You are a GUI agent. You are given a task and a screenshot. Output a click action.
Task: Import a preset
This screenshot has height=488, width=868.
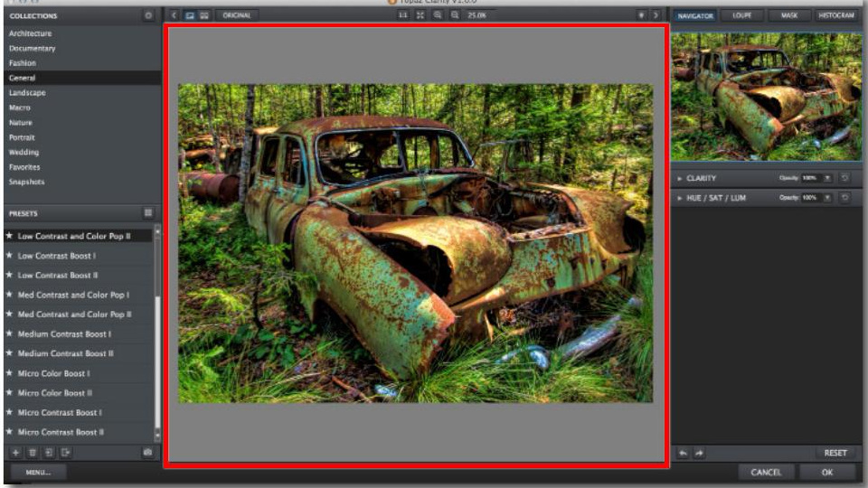(x=49, y=453)
